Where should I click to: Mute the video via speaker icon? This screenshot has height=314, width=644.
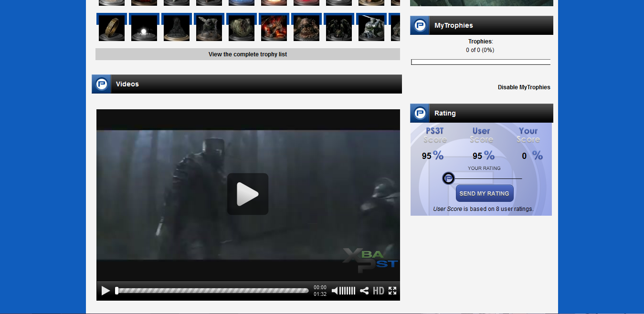pos(335,291)
